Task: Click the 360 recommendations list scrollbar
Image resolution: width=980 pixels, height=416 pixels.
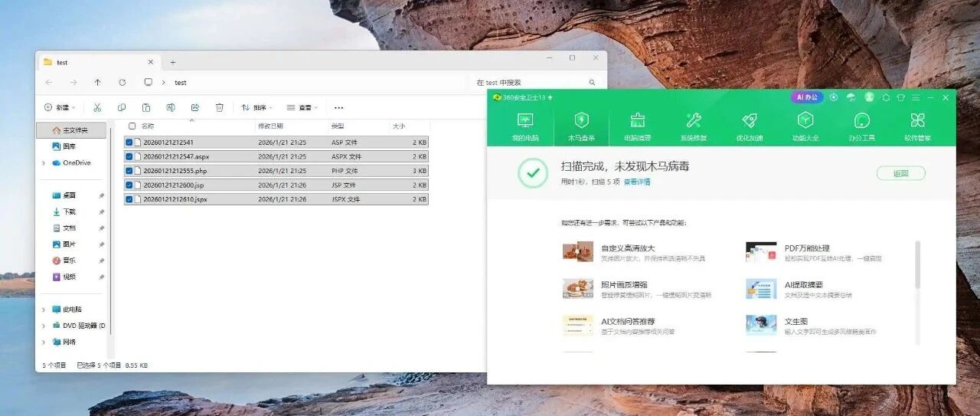Action: click(917, 265)
